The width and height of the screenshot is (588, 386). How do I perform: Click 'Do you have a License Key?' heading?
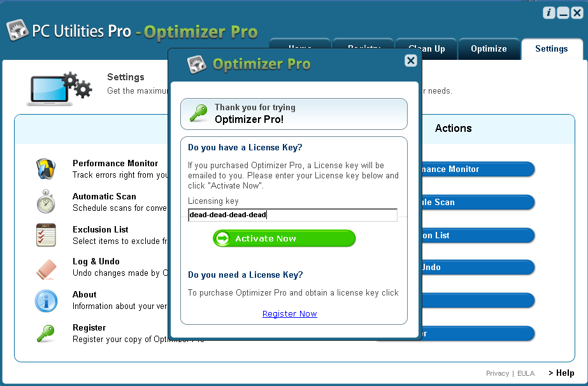245,147
